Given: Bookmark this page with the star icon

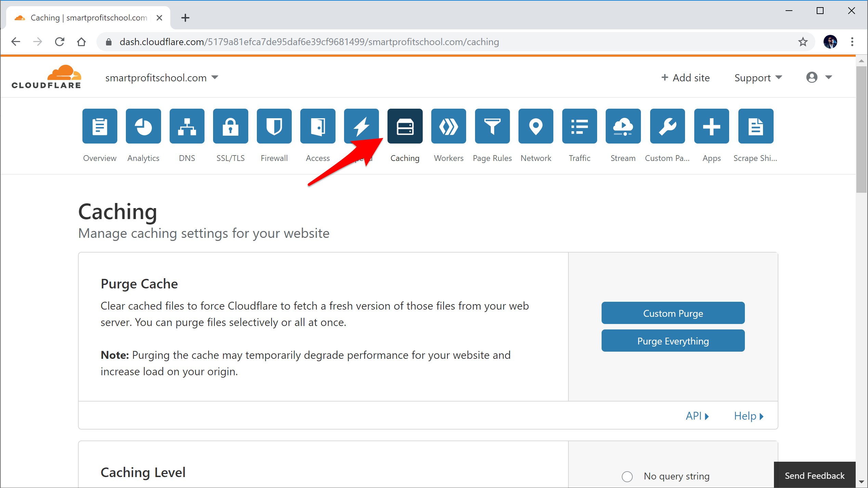Looking at the screenshot, I should coord(803,42).
